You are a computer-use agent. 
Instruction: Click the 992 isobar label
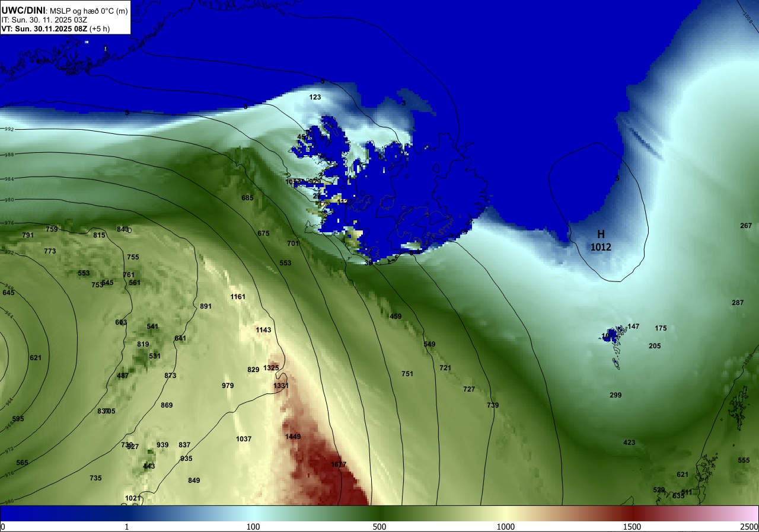tap(9, 129)
